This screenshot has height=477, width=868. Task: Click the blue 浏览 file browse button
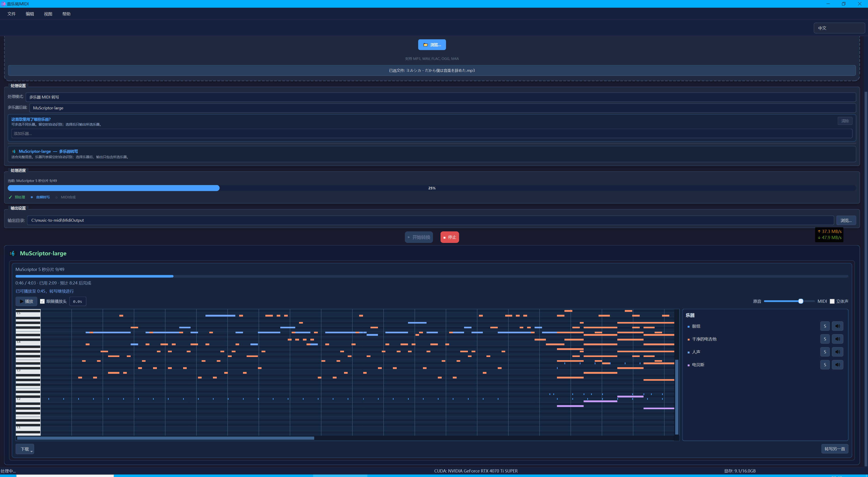[x=432, y=45]
